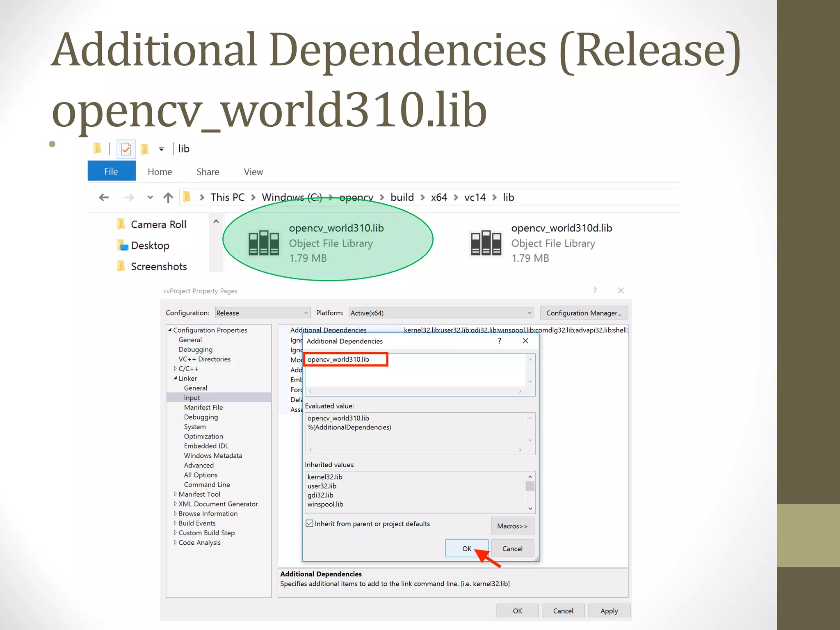The width and height of the screenshot is (840, 630).
Task: Expand the C/C++ tree node
Action: tap(175, 369)
